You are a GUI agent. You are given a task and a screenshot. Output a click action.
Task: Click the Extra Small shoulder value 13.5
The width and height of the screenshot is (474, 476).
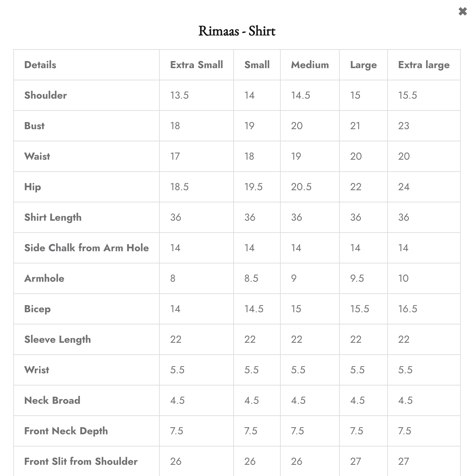tap(179, 95)
